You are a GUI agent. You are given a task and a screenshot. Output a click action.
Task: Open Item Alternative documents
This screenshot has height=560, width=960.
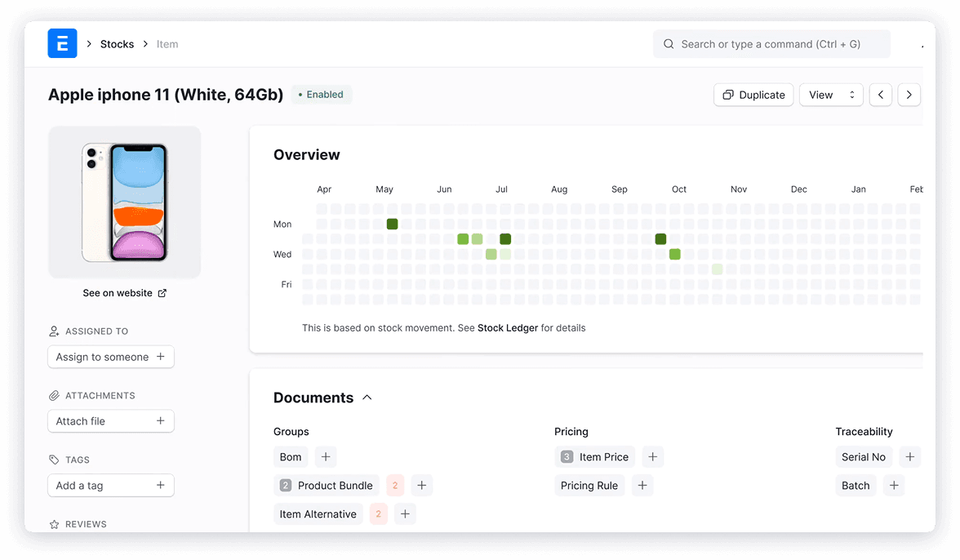(318, 514)
